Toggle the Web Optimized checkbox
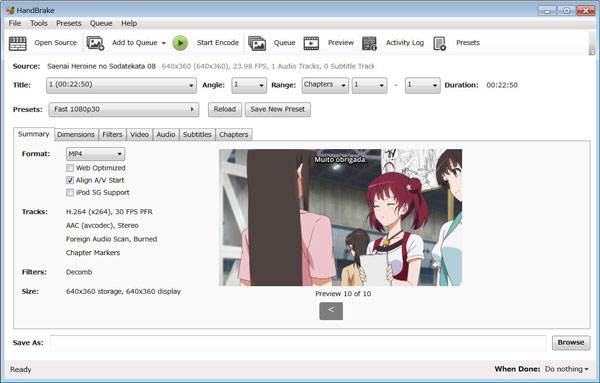600x383 pixels. 70,168
